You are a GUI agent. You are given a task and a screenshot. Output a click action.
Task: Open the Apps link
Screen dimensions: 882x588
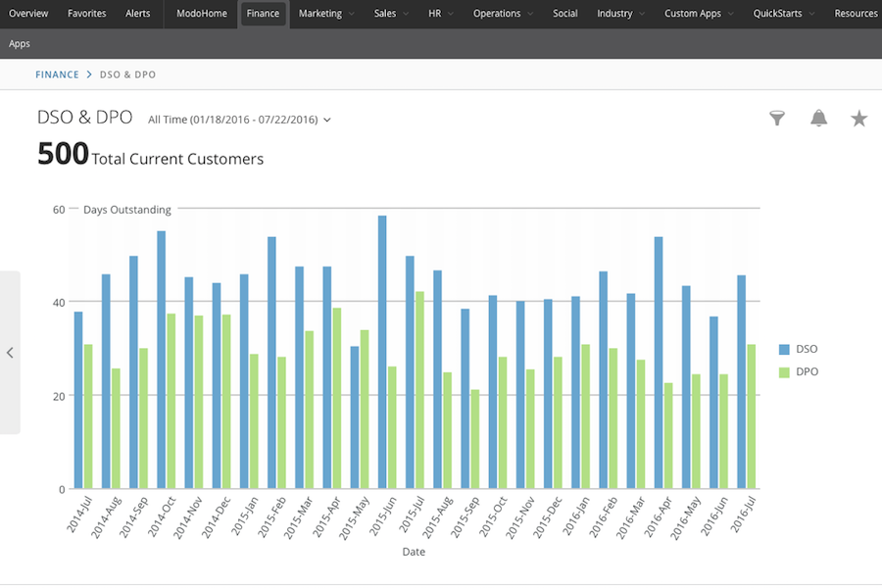[20, 44]
